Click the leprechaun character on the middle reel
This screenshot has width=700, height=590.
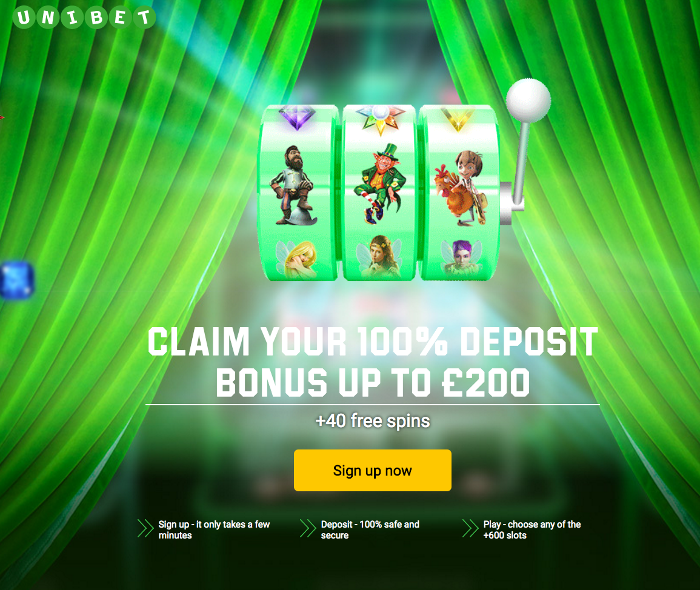pyautogui.click(x=381, y=183)
